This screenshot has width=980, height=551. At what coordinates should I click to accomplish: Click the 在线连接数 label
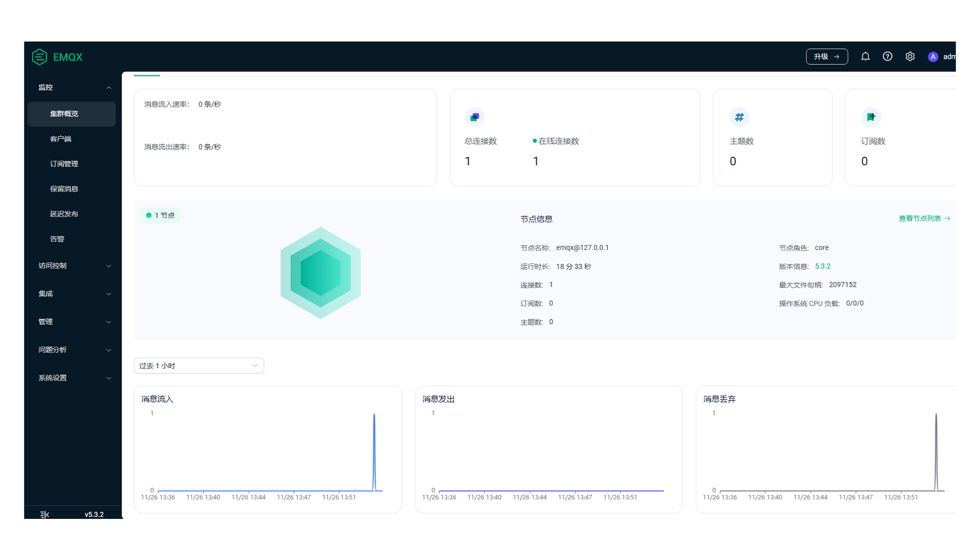[559, 141]
